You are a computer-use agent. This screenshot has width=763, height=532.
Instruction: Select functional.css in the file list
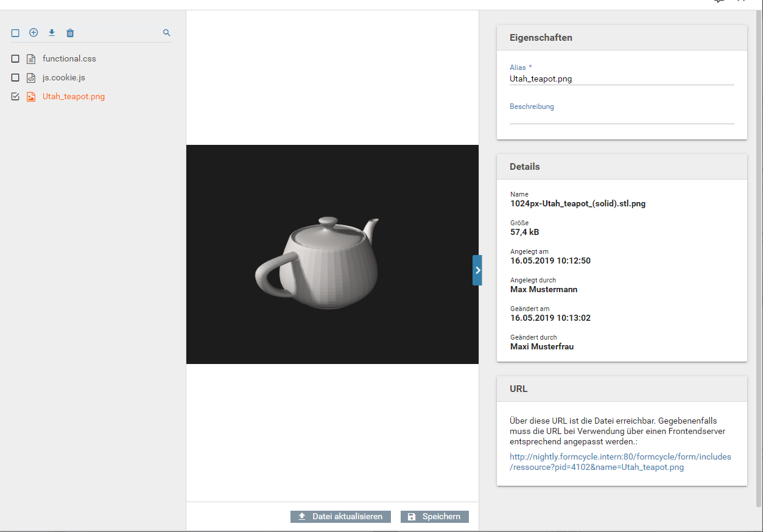pos(69,59)
